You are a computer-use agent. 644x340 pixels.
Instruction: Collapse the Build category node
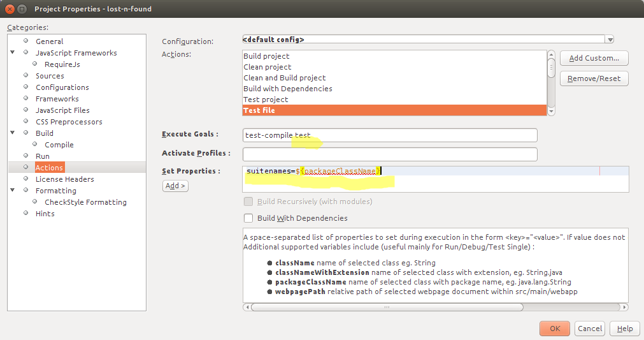13,133
